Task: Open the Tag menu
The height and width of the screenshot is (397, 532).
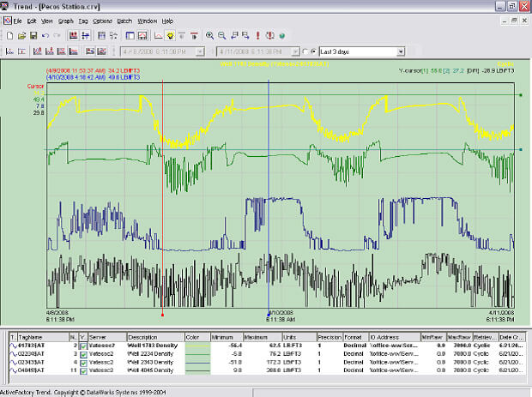Action: [83, 21]
